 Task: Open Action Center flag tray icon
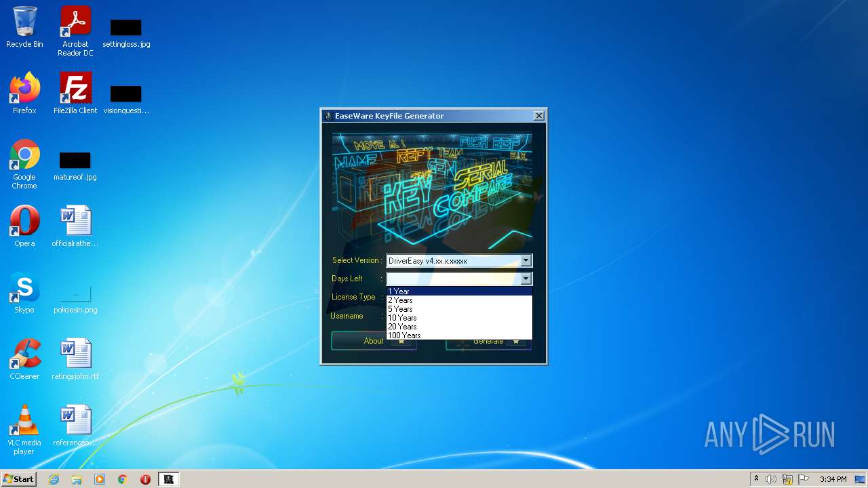pos(804,479)
